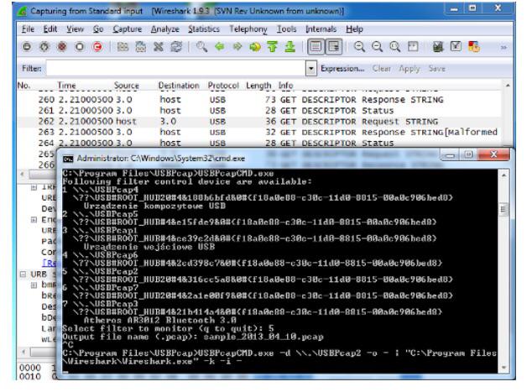Screen dimensions: 532x392
Task: Click the cmd window scrollbar down arrow
Action: tap(503, 368)
